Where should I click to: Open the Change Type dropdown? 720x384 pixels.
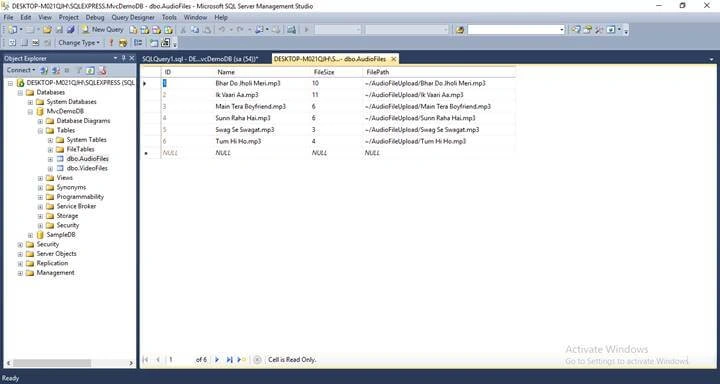click(79, 43)
